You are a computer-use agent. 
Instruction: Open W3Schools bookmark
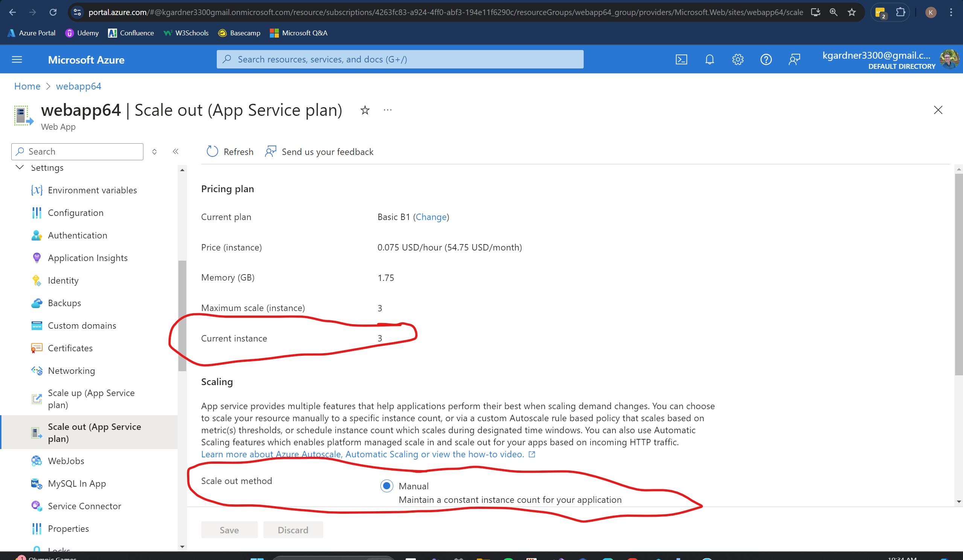186,33
